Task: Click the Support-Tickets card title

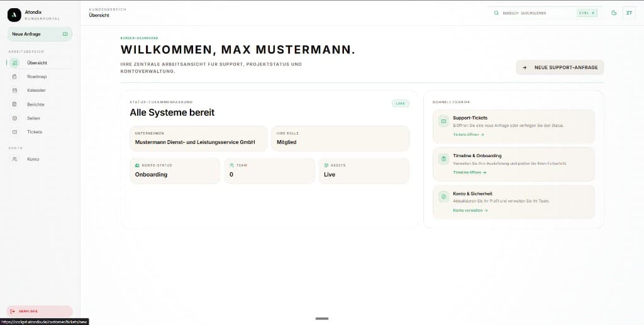Action: 470,118
